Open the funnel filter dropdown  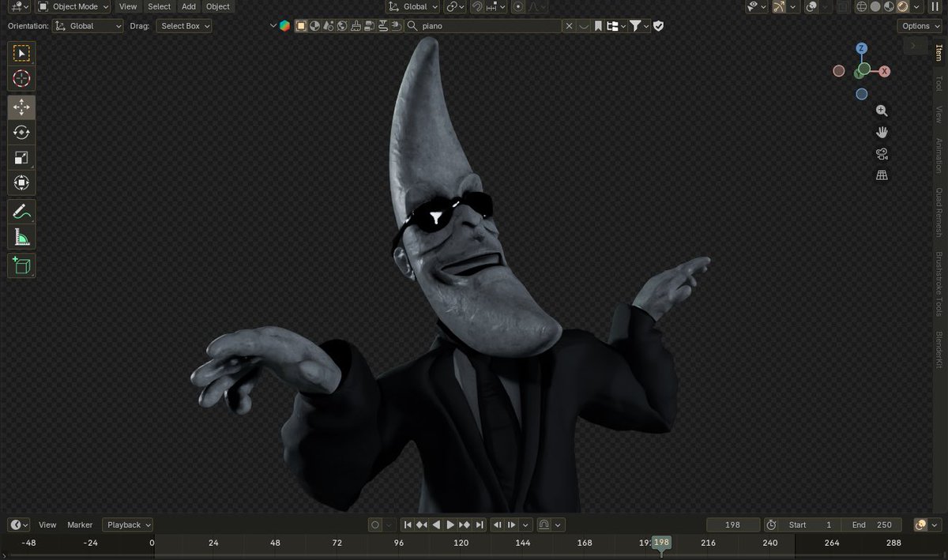click(x=639, y=26)
